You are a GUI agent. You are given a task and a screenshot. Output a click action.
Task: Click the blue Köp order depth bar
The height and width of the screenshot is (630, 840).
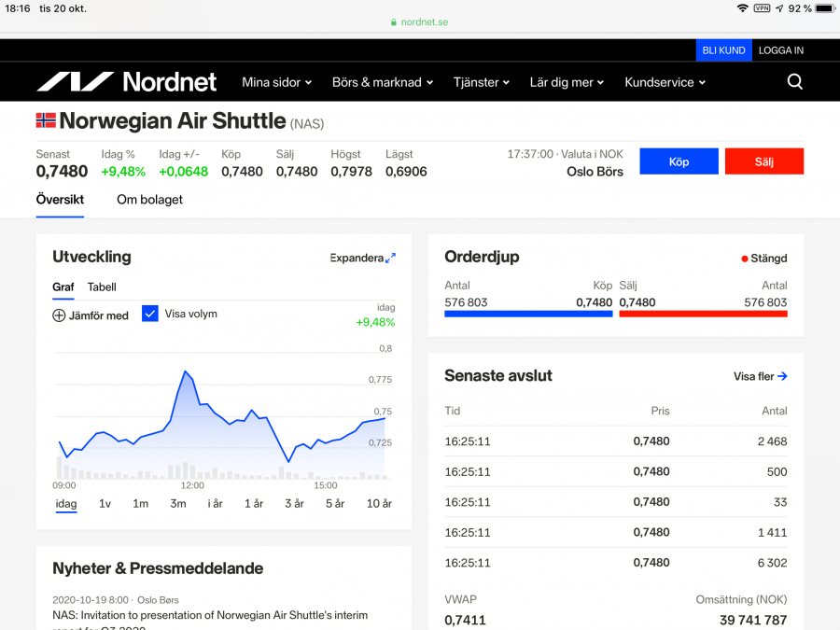click(528, 315)
